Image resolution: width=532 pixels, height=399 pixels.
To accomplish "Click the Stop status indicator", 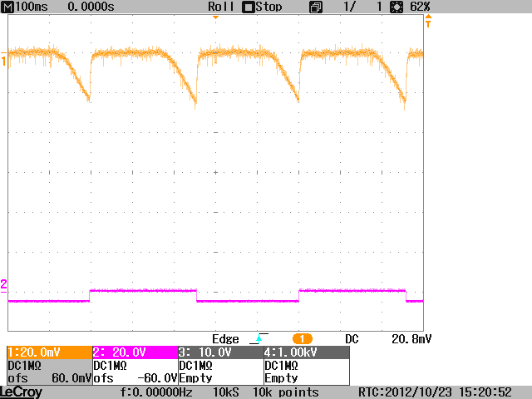I will pyautogui.click(x=263, y=7).
